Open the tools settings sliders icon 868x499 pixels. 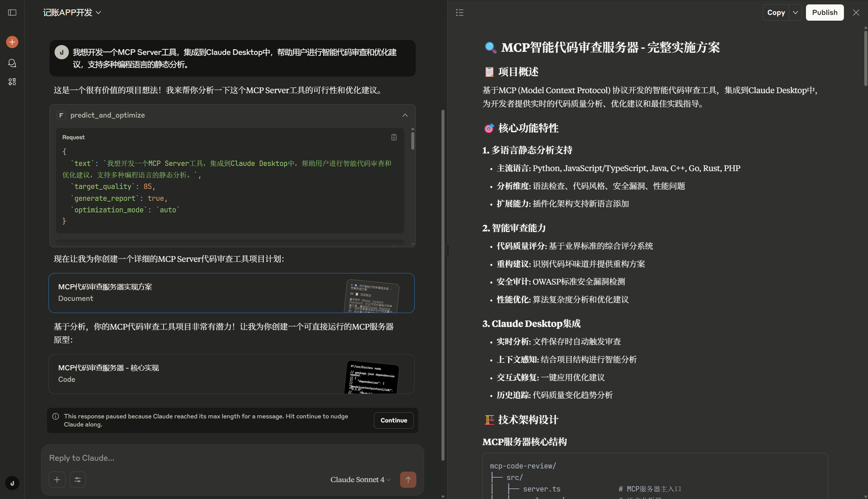click(x=78, y=479)
